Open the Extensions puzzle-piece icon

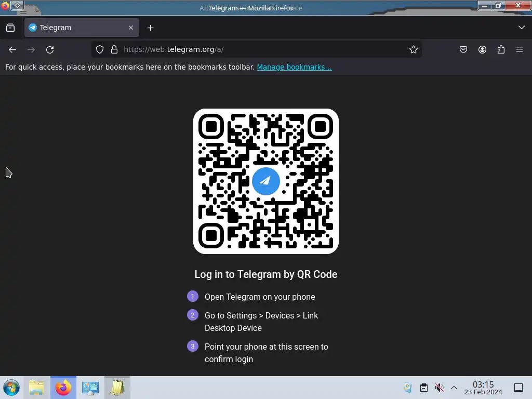pos(501,49)
